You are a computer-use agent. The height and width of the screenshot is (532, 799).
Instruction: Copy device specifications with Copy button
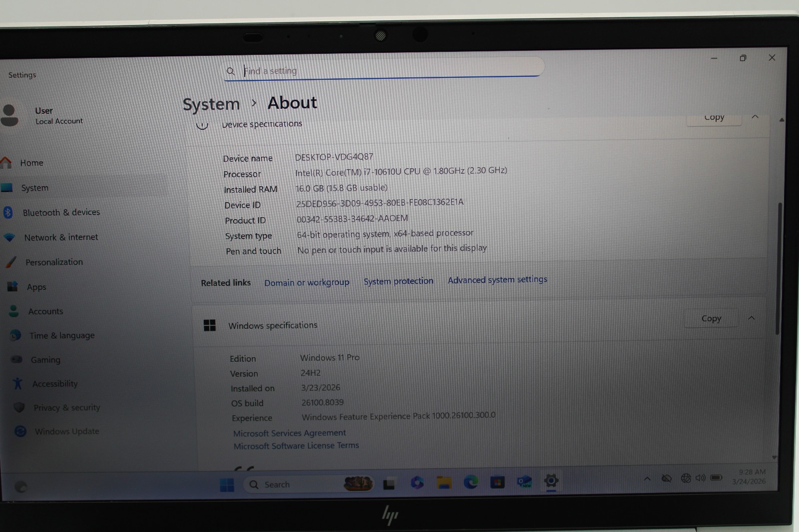click(714, 118)
